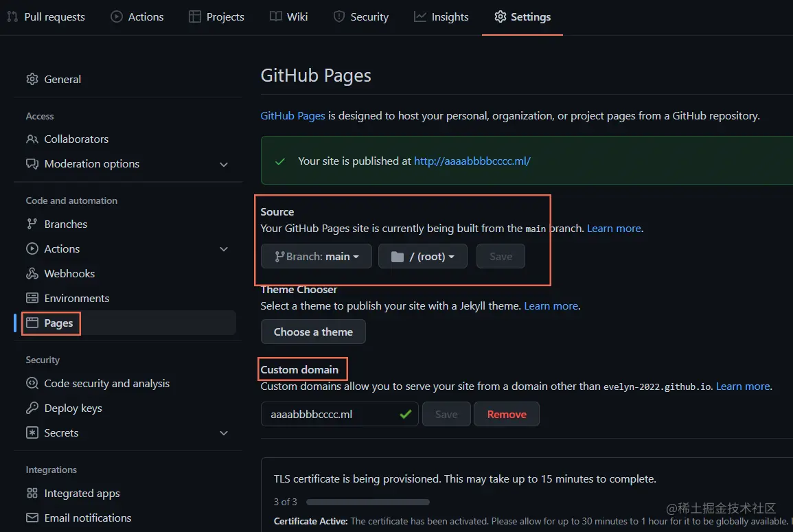Click the Webhooks icon
Viewport: 793px width, 532px height.
click(x=32, y=274)
